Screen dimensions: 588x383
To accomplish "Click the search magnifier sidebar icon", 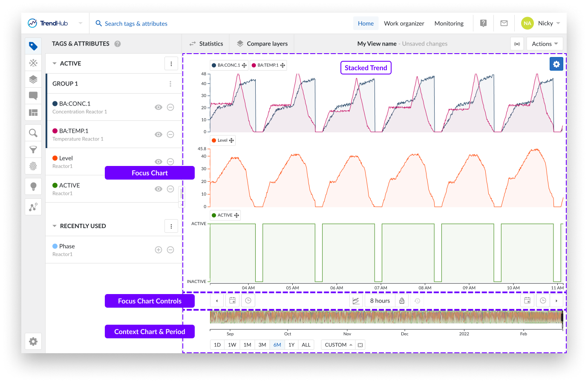I will 33,133.
